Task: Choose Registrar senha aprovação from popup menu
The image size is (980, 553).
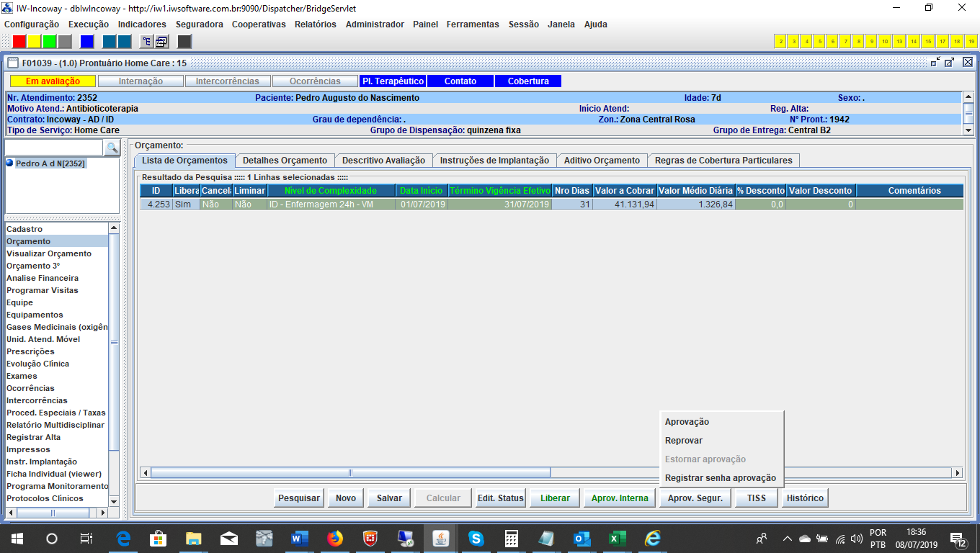Action: 720,478
